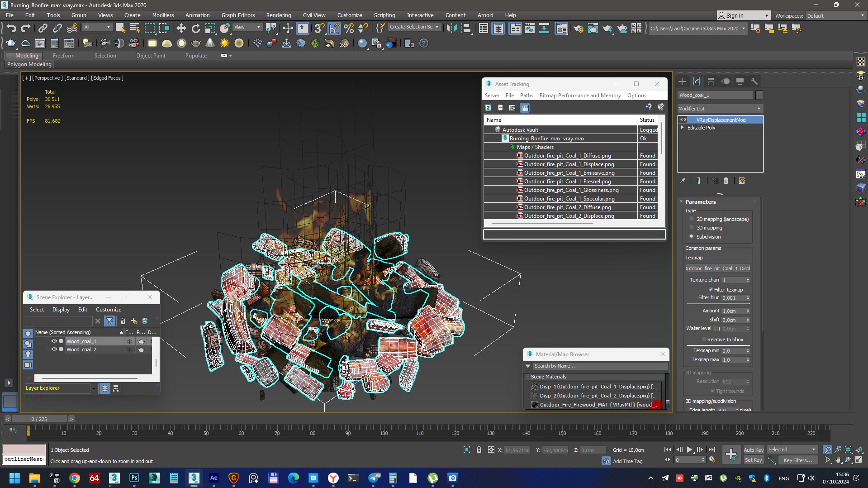Click the object color swatch beside Wood_coal_1
This screenshot has width=868, height=488.
coord(759,95)
